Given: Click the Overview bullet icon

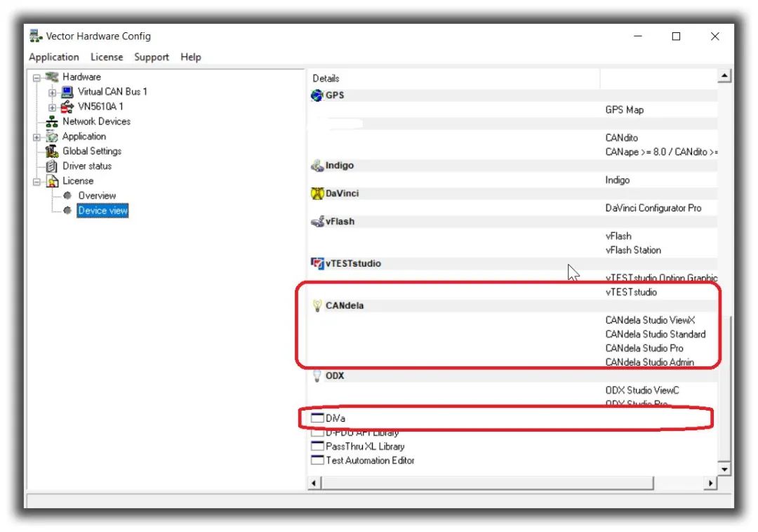Looking at the screenshot, I should [67, 196].
